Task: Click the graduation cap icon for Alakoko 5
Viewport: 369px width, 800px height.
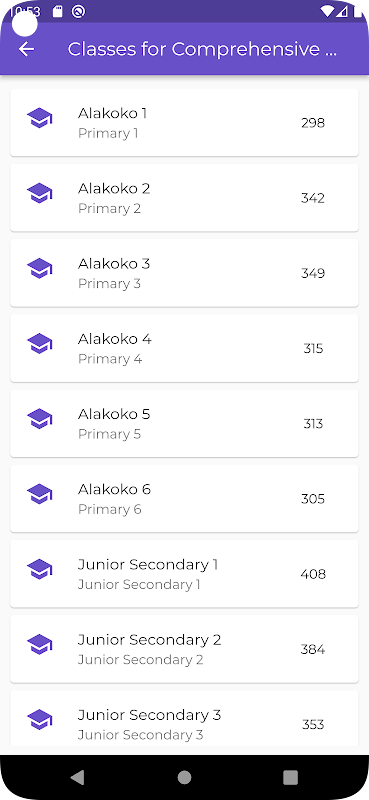Action: 40,419
